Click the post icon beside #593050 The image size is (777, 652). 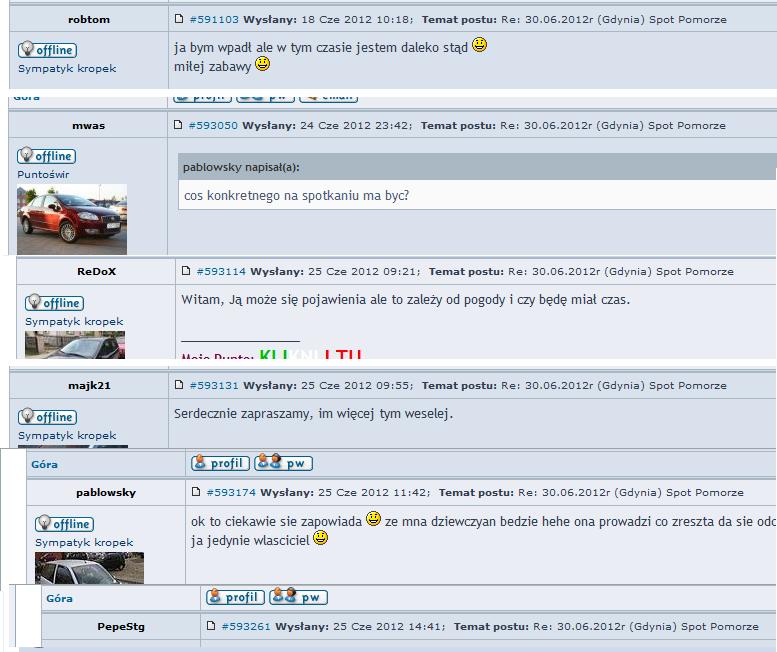(x=179, y=125)
